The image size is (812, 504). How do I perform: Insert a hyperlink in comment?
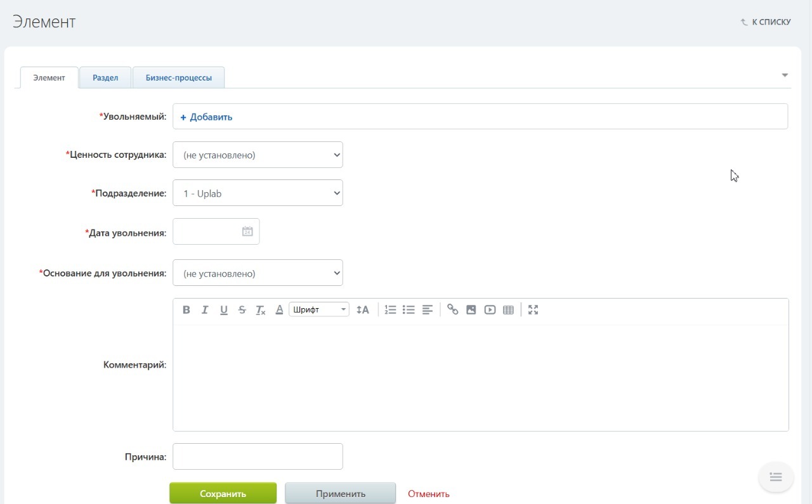(x=452, y=310)
